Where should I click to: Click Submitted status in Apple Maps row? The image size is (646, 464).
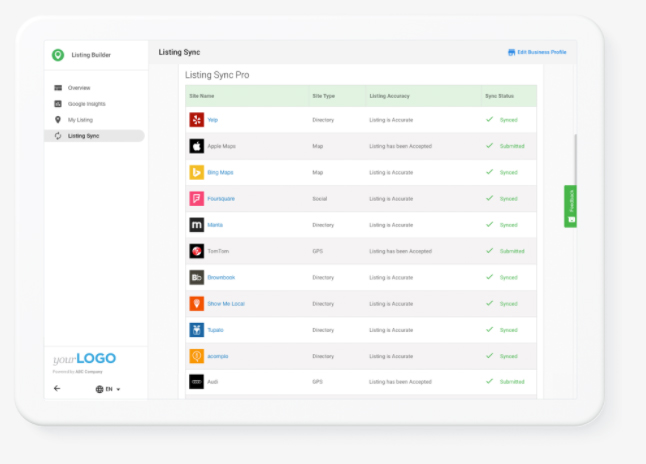click(x=512, y=146)
